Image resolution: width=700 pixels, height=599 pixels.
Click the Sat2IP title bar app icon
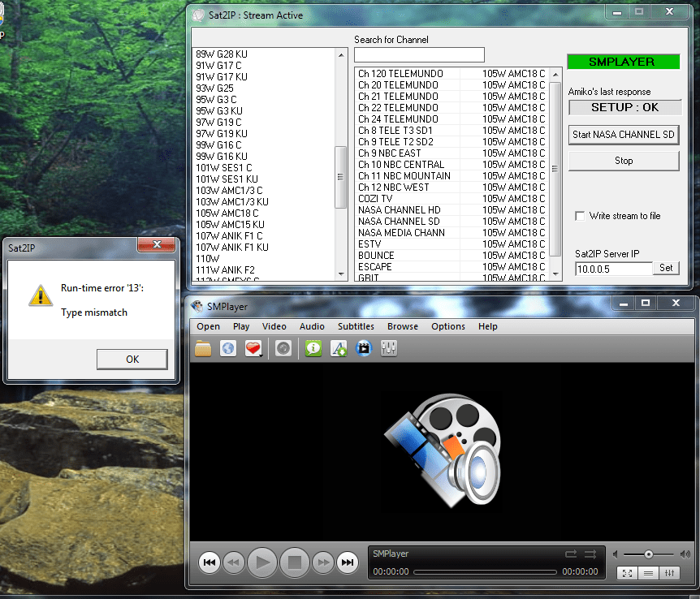[198, 15]
